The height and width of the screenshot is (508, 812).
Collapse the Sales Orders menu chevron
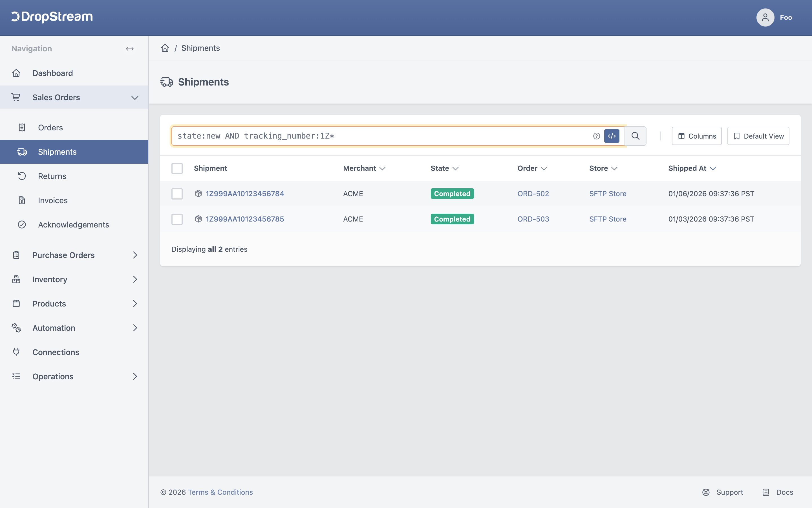pos(135,98)
